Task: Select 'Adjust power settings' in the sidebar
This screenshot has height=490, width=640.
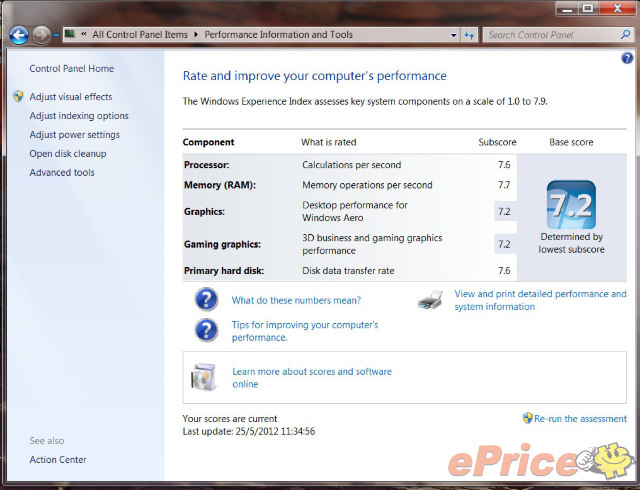Action: (x=74, y=135)
